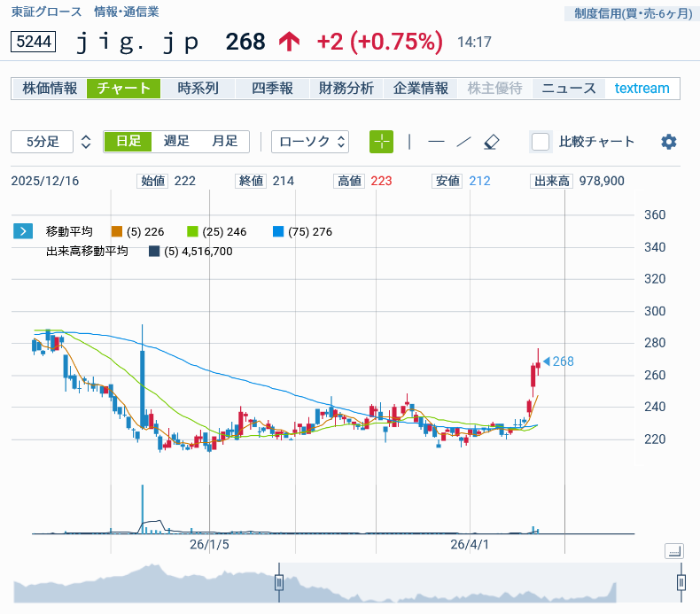
Task: Select the crosshair cursor tool
Action: [x=381, y=142]
